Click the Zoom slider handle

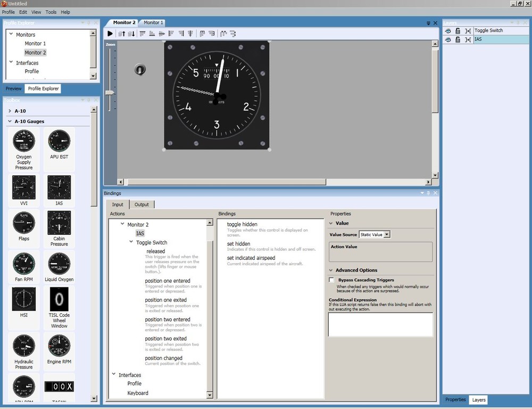click(110, 93)
